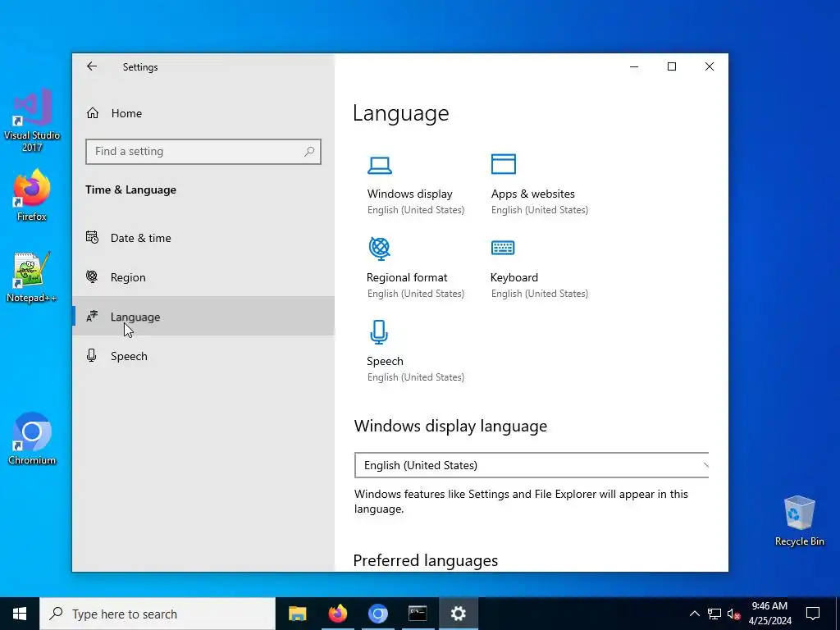840x630 pixels.
Task: Open the Speech tile label in main pane
Action: point(386,361)
